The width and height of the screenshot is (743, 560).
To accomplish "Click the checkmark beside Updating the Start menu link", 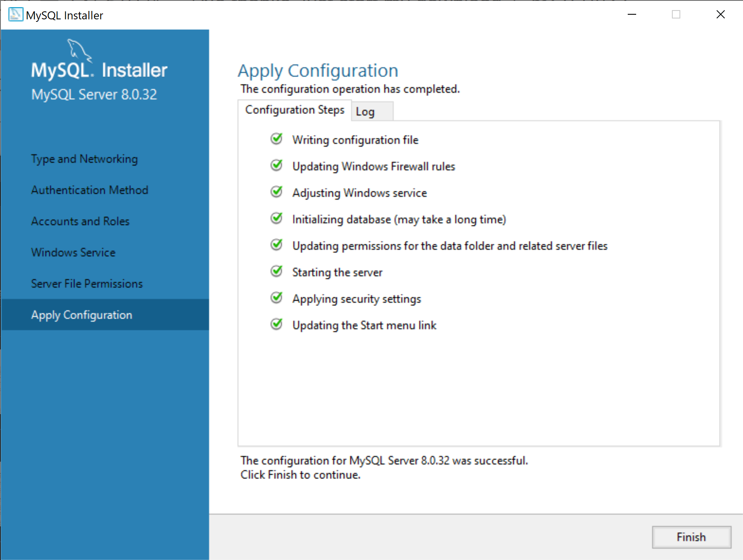I will [276, 324].
